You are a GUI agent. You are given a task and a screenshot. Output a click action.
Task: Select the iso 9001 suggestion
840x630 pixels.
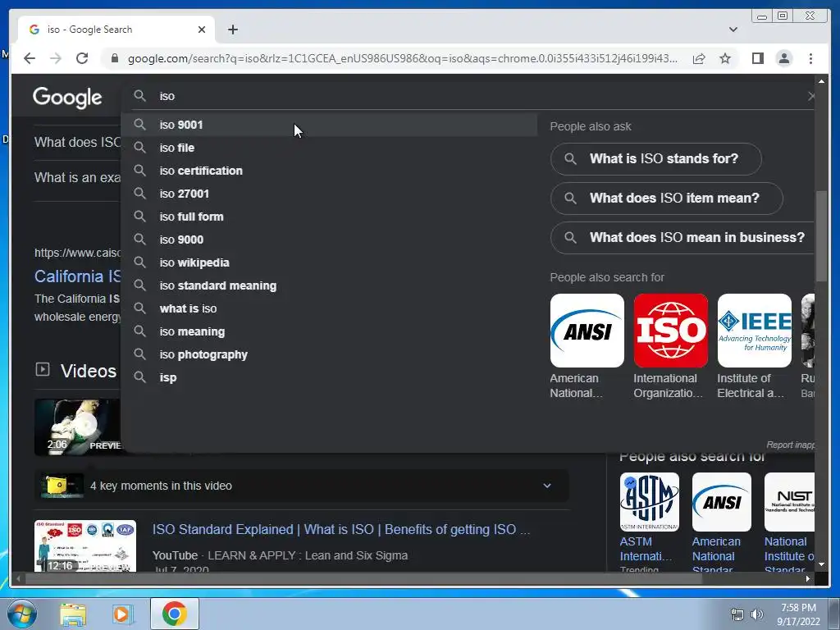[330, 125]
